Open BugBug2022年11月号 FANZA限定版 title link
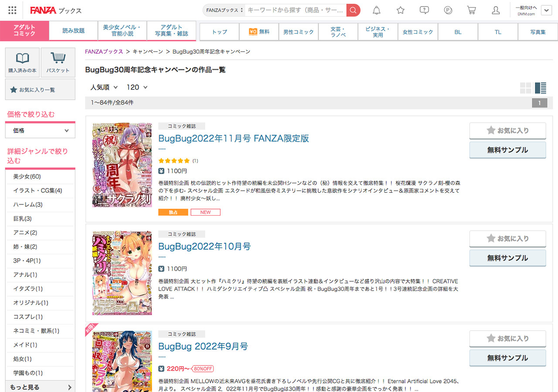Viewport: 558px width, 392px height. click(x=234, y=139)
